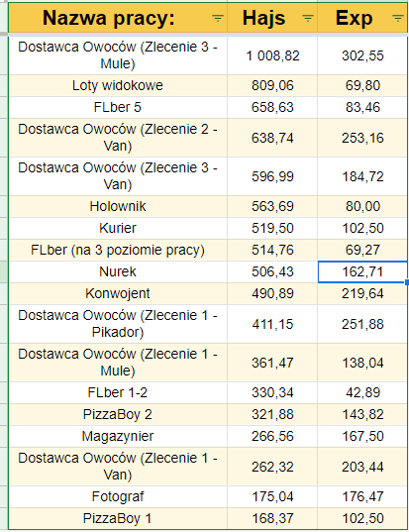Select Hajs value 1 008,82

[272, 55]
